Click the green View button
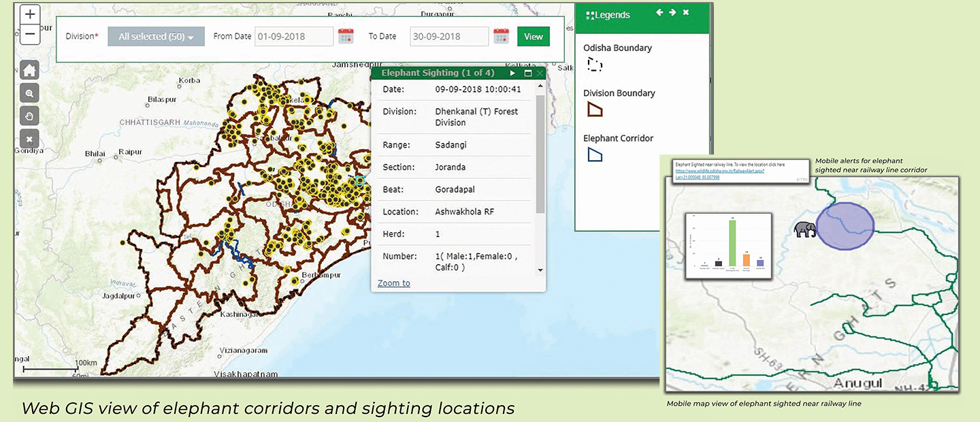This screenshot has width=980, height=422. (x=533, y=36)
